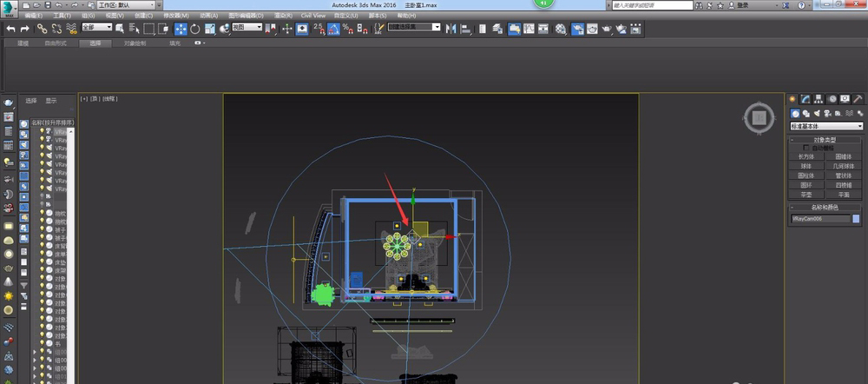
Task: Switch to the Object Paint (对象绘制) ribbon tab
Action: tap(135, 43)
